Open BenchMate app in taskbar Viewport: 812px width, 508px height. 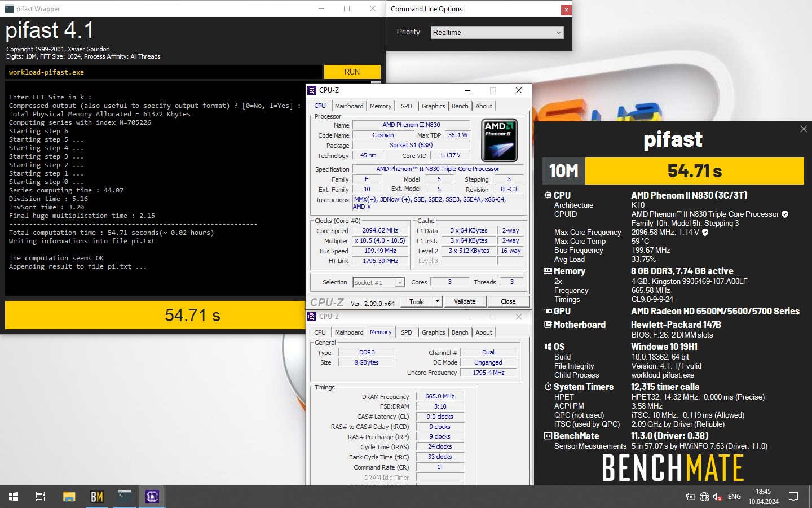tap(97, 497)
